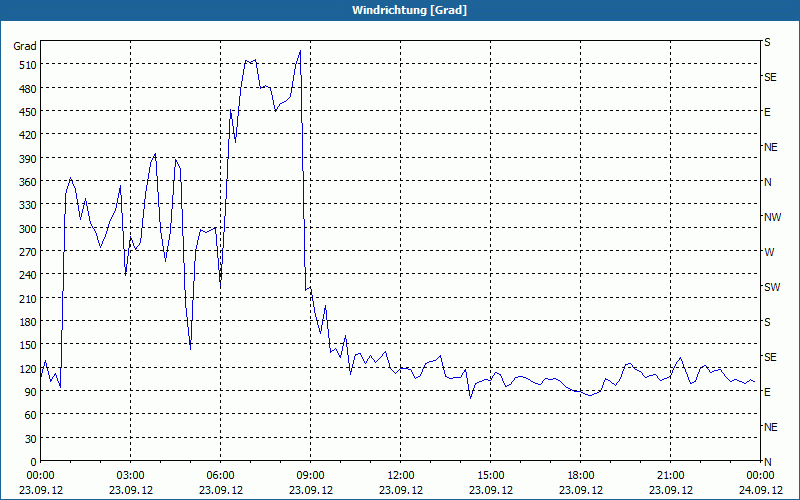800x500 pixels.
Task: Click the NE label between 30 and 60 levels
Action: click(770, 427)
